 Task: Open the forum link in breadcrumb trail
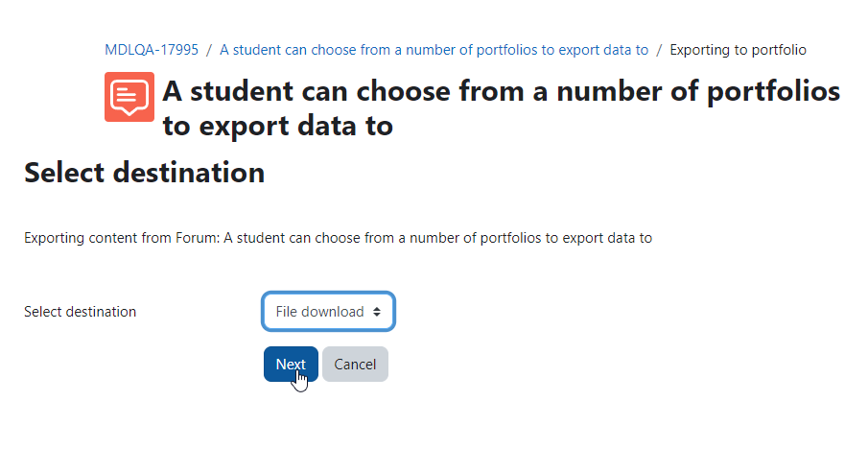coord(434,50)
